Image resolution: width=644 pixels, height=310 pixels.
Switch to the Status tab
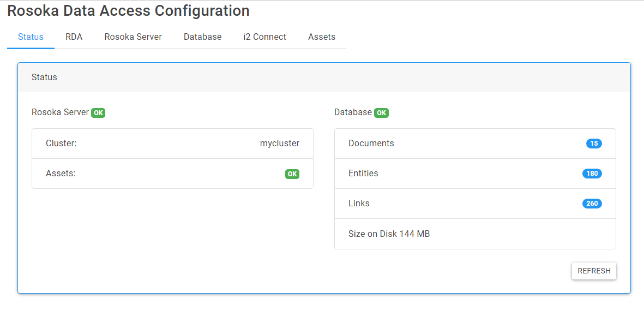click(31, 37)
